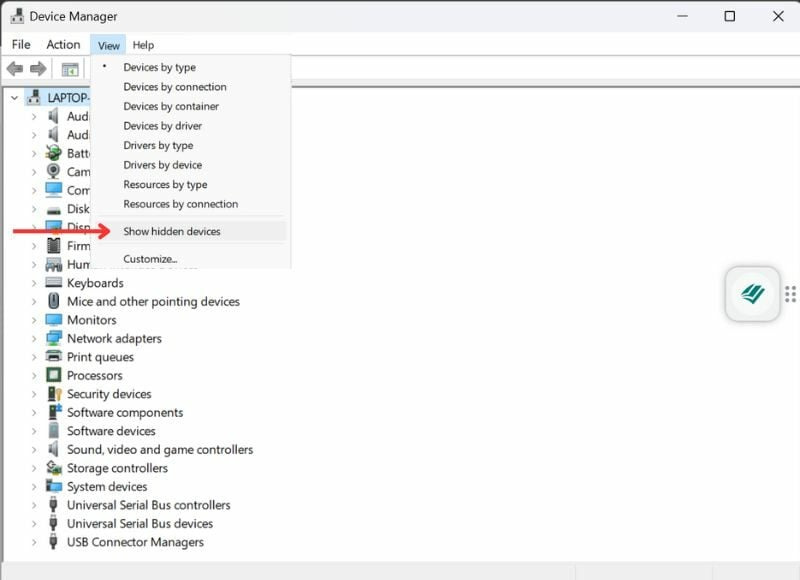The image size is (800, 580).
Task: Select Drivers by type view option
Action: click(158, 145)
